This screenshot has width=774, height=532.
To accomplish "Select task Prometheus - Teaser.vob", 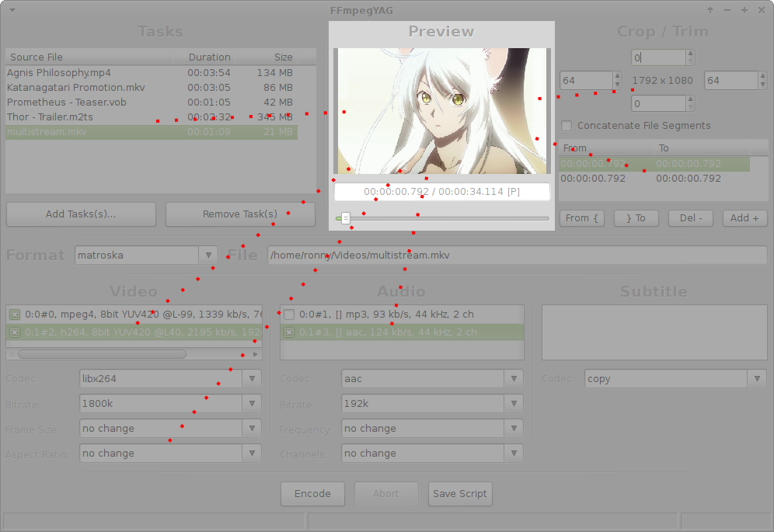I will click(x=152, y=103).
